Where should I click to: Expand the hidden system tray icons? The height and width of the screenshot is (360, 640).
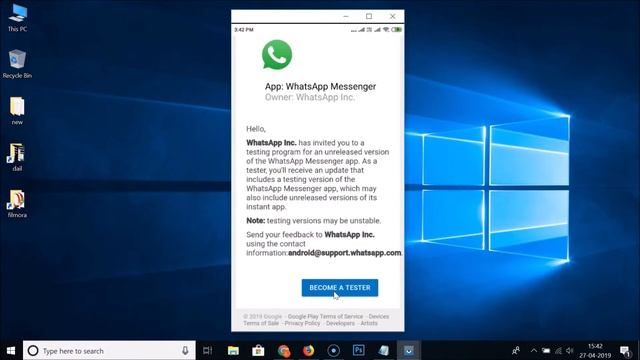click(x=533, y=351)
